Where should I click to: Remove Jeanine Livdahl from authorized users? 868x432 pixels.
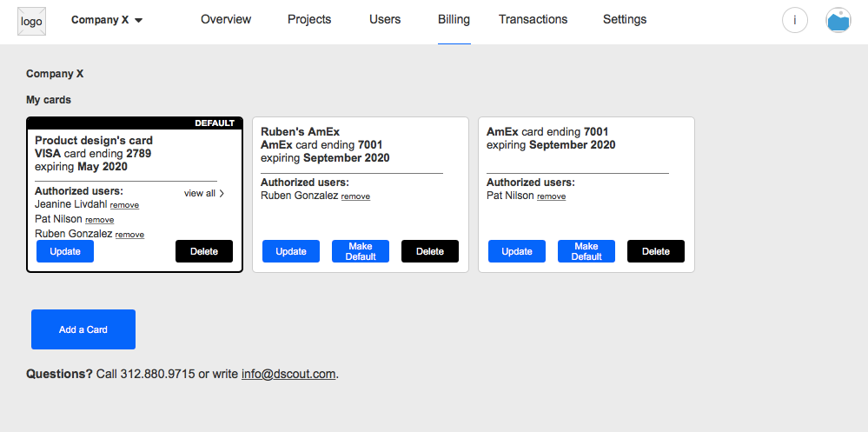point(124,205)
